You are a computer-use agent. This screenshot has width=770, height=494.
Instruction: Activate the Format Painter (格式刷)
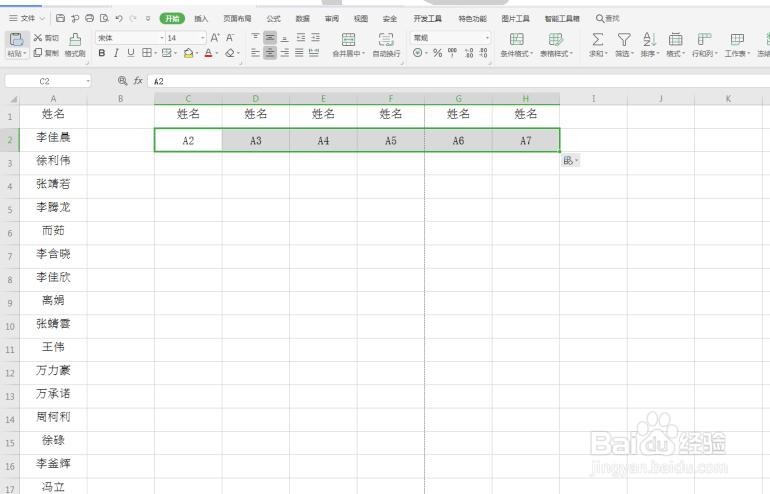tap(75, 45)
